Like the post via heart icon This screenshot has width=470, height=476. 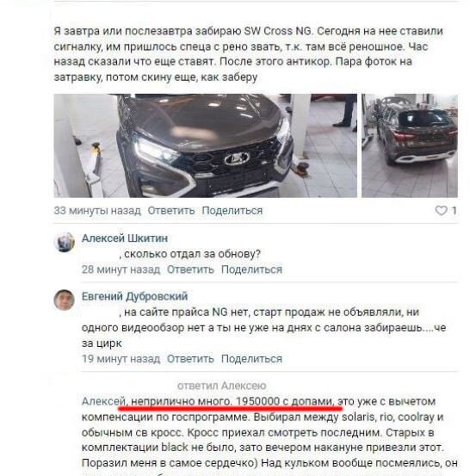coord(441,210)
